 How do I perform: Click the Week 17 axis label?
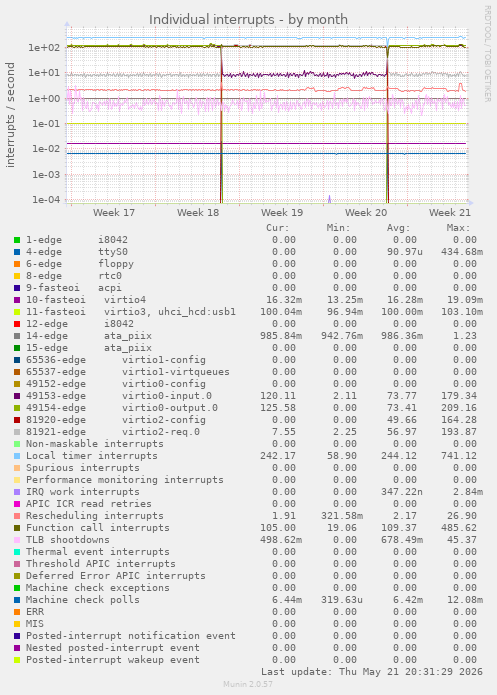click(x=114, y=213)
